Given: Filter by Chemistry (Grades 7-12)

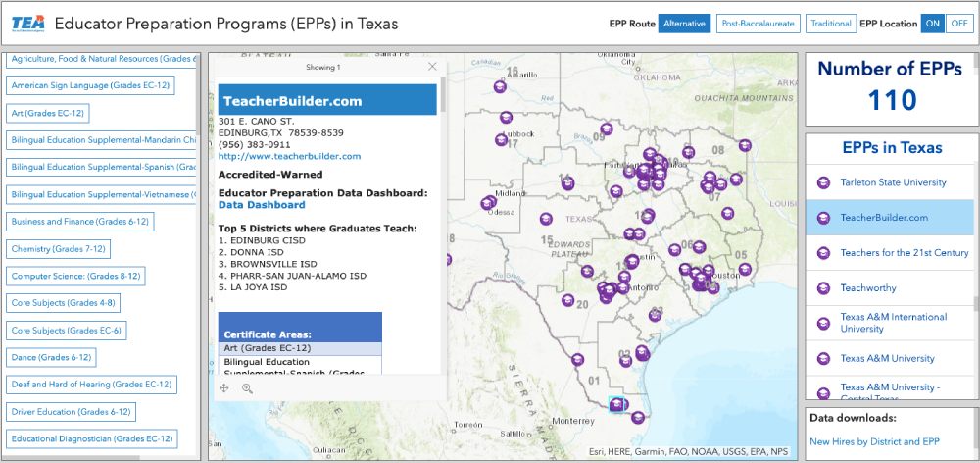Looking at the screenshot, I should tap(58, 249).
